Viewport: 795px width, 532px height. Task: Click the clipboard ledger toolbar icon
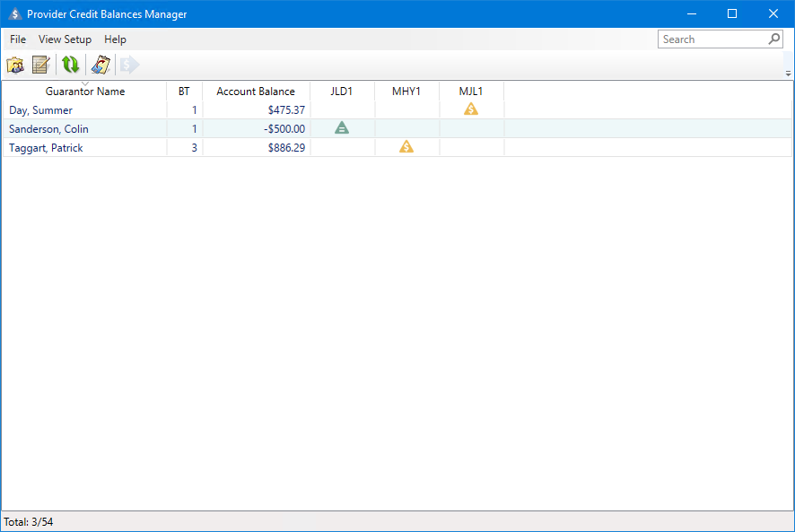pyautogui.click(x=100, y=65)
